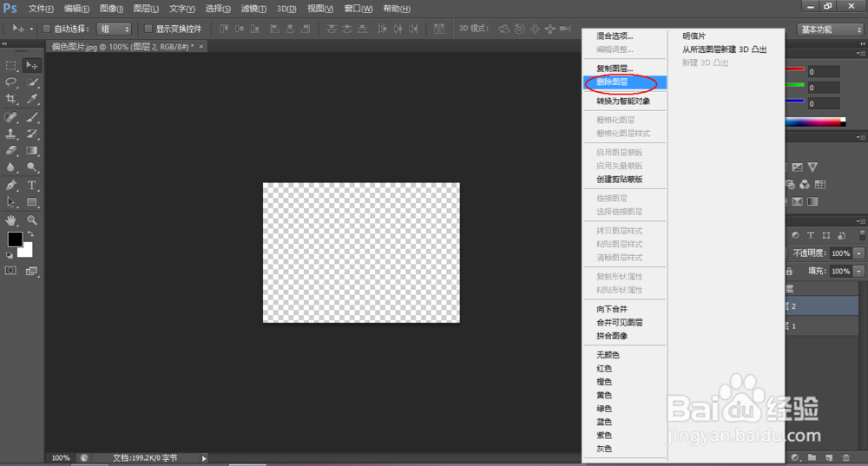Click the Auto-Align Layers icon

[x=439, y=29]
